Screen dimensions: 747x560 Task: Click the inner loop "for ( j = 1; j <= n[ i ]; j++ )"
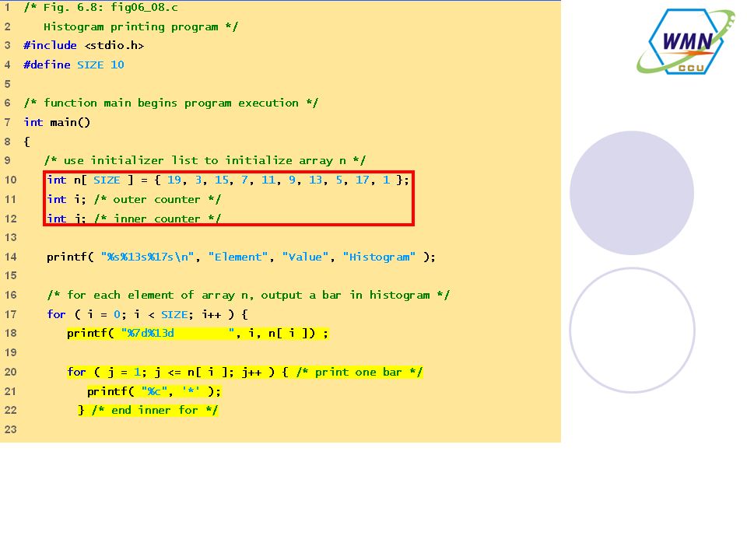(x=245, y=372)
